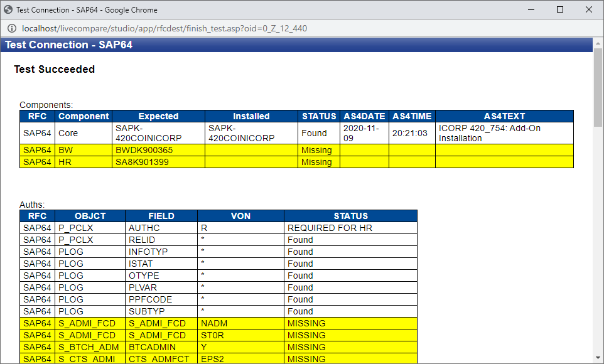Click the time '20:21:03'
This screenshot has width=604, height=364.
point(412,133)
